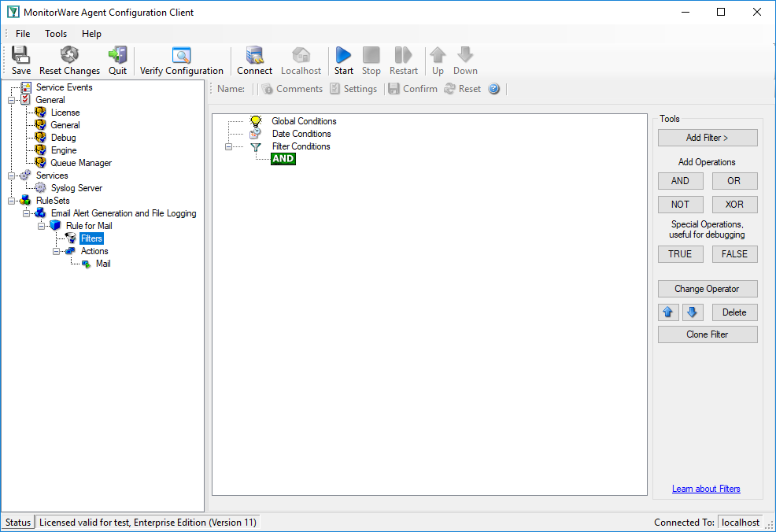
Task: Click the blue help question mark icon
Action: (494, 89)
